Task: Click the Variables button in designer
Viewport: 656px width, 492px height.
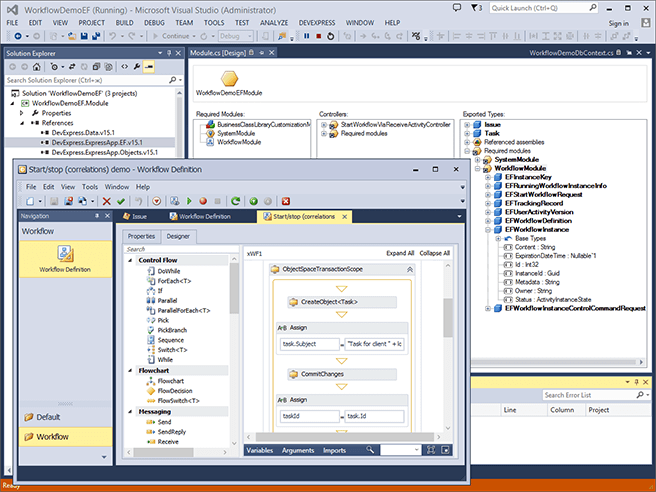Action: point(260,451)
